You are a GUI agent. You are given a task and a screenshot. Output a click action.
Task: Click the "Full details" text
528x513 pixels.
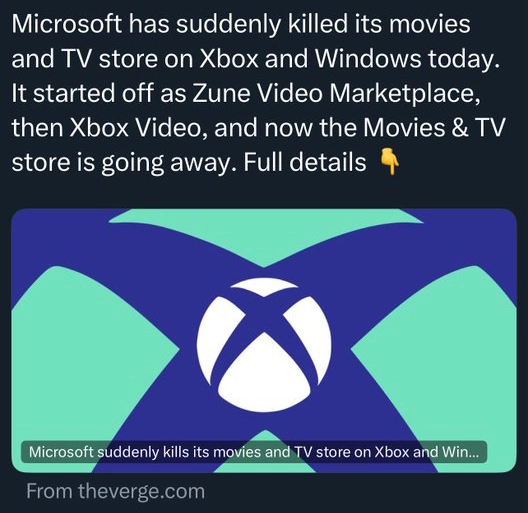point(304,162)
